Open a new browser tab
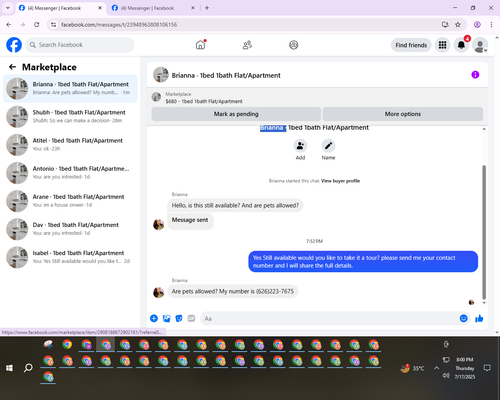Image resolution: width=500 pixels, height=400 pixels. [x=207, y=8]
